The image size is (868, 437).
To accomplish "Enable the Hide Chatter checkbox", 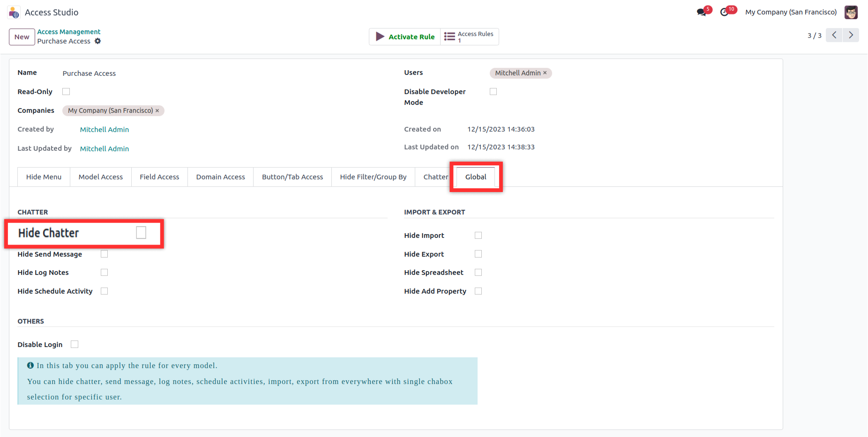I will (x=141, y=233).
